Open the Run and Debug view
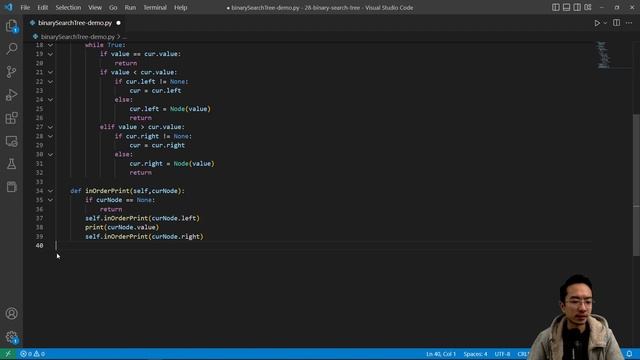The image size is (640, 360). pos(11,95)
